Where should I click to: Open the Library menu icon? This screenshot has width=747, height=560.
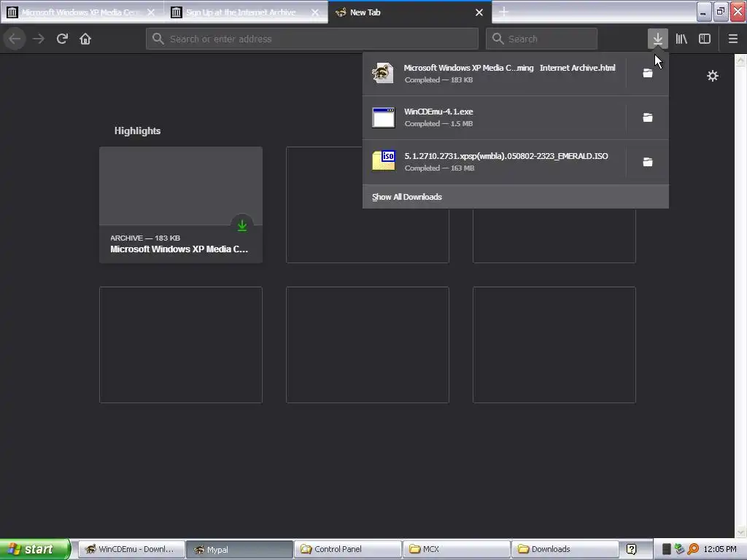click(x=681, y=39)
